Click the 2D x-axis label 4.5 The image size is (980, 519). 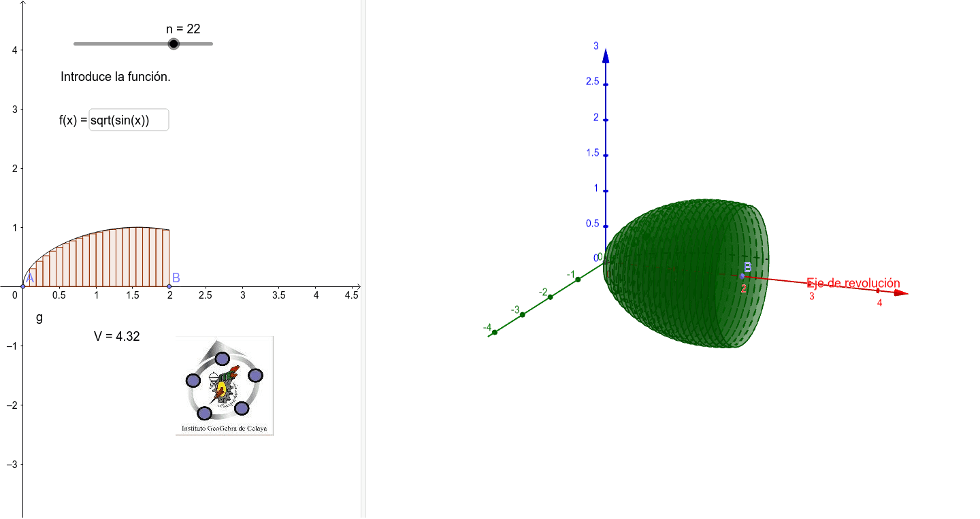[352, 296]
